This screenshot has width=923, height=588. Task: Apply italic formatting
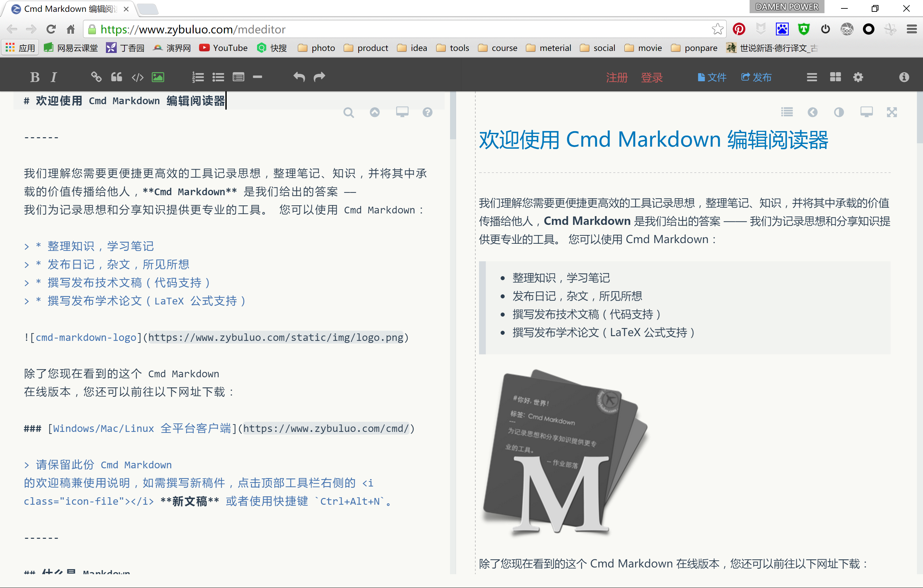pyautogui.click(x=54, y=77)
